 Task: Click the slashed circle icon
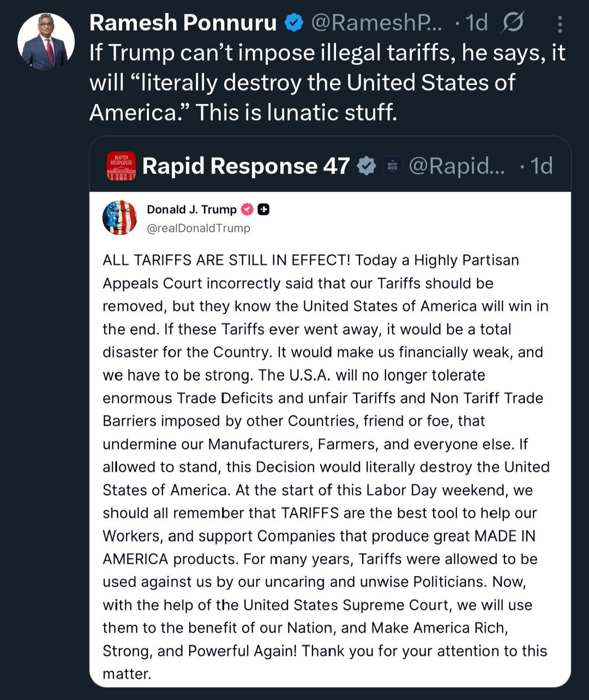[x=512, y=22]
